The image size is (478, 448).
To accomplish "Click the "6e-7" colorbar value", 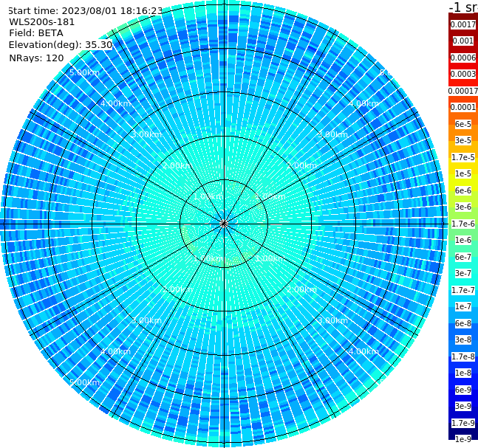I will coord(463,257).
